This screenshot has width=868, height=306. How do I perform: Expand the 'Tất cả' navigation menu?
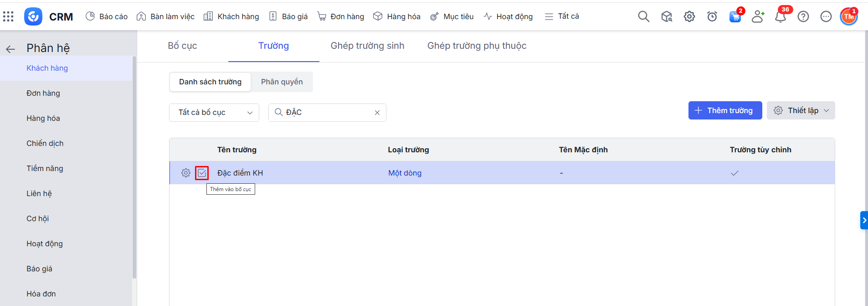tap(562, 16)
